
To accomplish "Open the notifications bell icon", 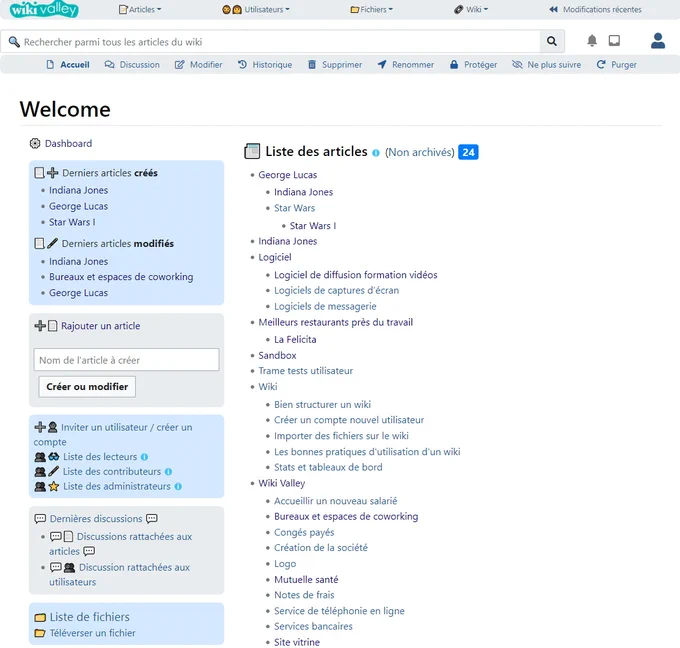I will coord(592,41).
